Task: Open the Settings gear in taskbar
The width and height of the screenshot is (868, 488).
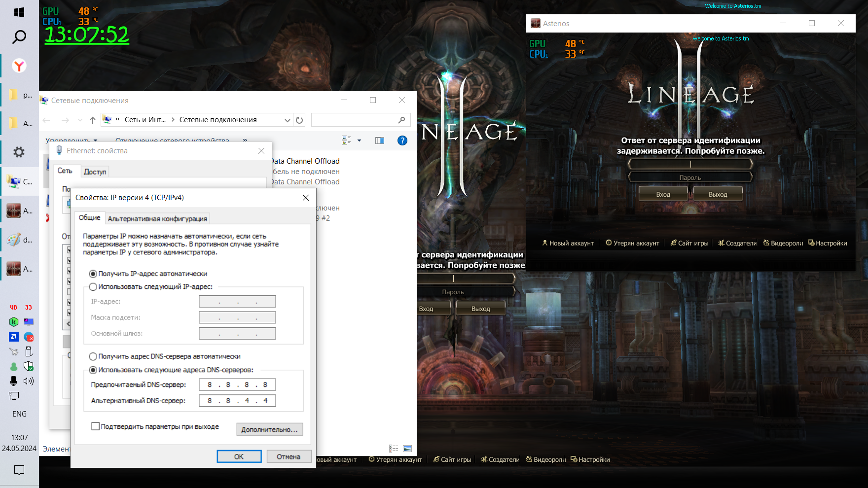Action: (x=19, y=152)
